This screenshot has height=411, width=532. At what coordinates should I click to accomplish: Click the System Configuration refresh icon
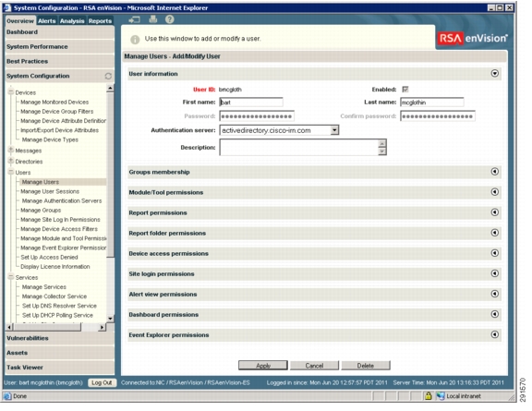[108, 76]
